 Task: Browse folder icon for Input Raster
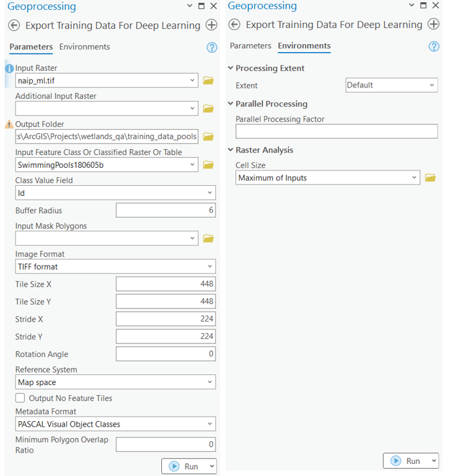coord(208,81)
